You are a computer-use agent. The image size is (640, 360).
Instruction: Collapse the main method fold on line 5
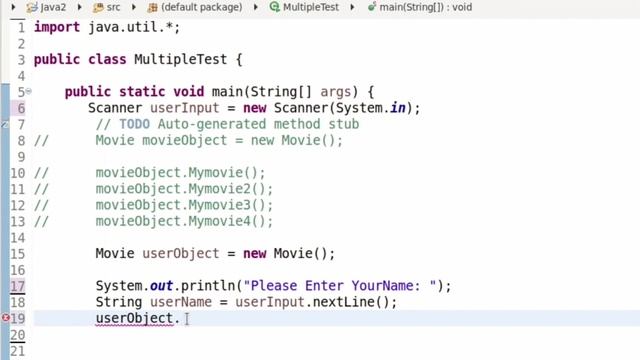tap(29, 91)
